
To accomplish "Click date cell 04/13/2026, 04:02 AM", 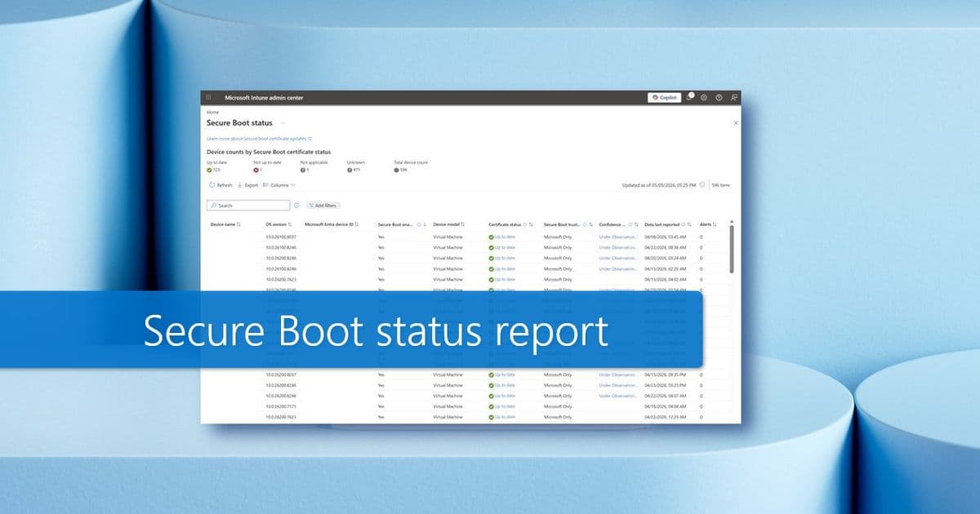I will click(666, 279).
